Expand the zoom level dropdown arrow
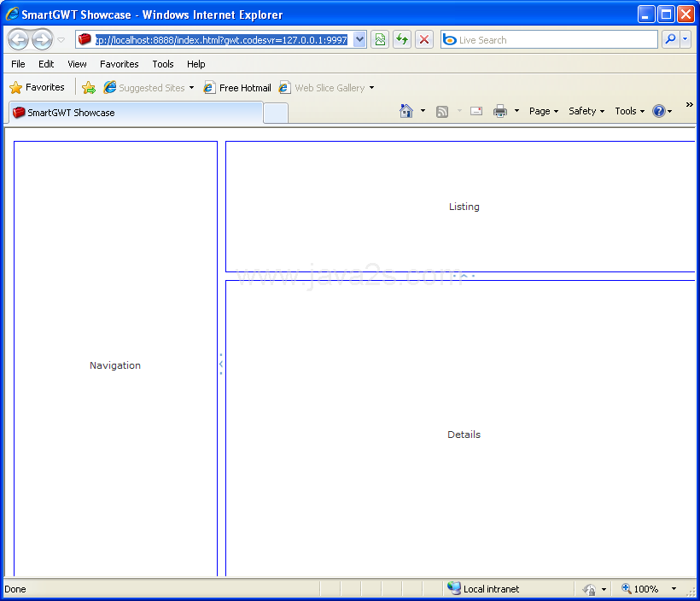Screen dimensions: 700x601 click(674, 589)
